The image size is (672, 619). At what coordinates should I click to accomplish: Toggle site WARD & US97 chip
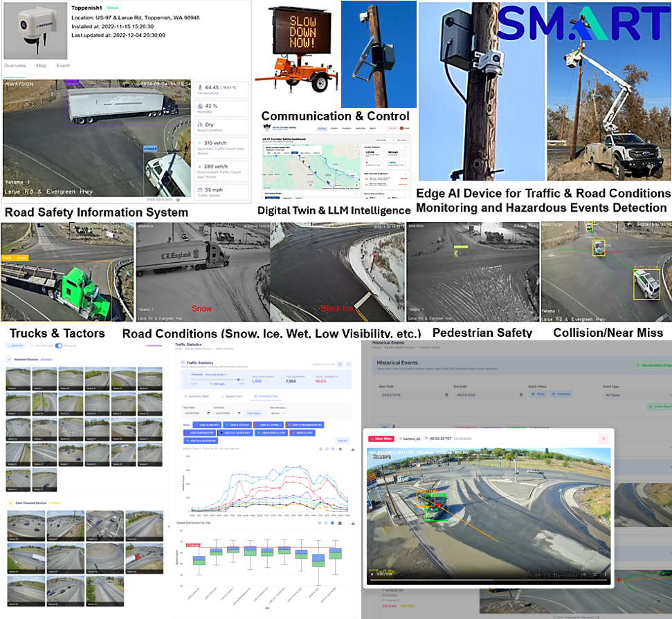302,433
